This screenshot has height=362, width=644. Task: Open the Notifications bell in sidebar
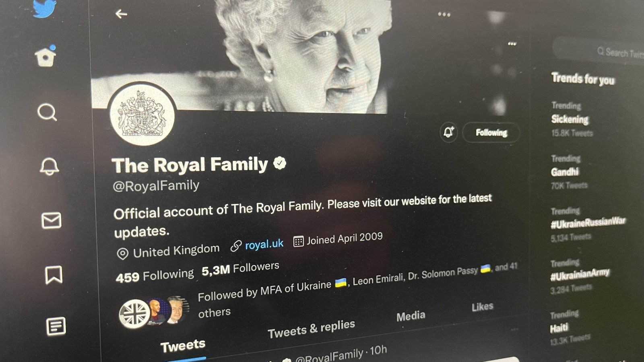(49, 166)
